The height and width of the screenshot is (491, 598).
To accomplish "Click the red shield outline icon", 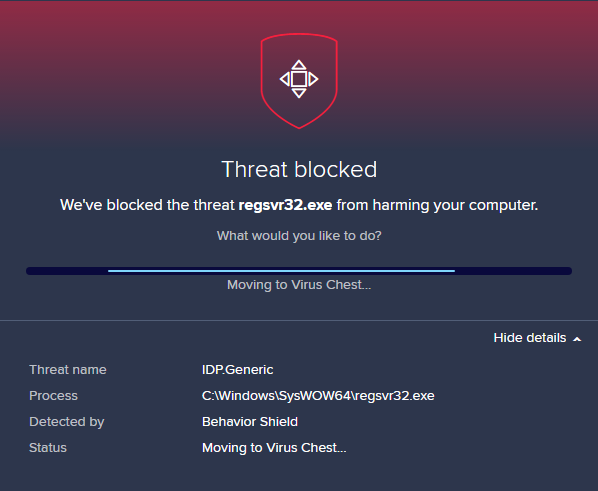I will point(299,81).
